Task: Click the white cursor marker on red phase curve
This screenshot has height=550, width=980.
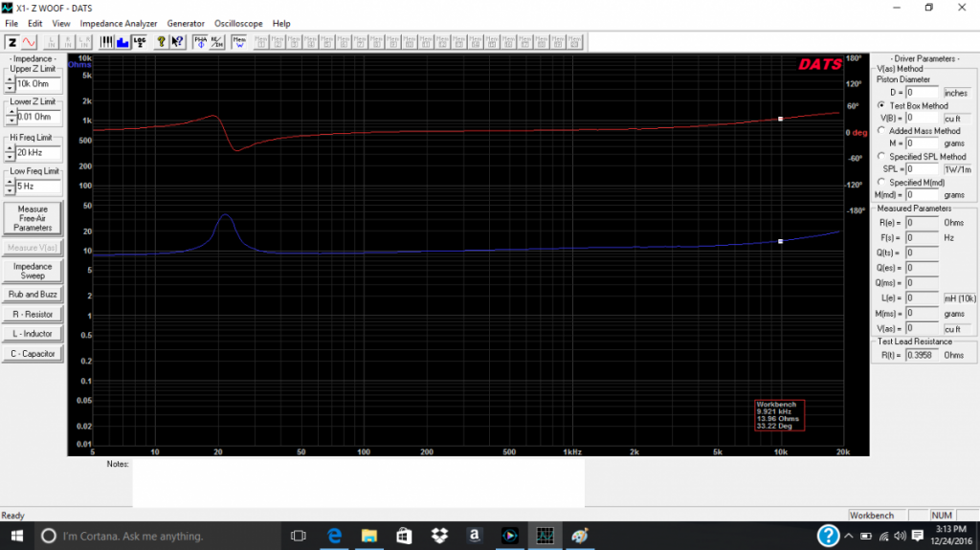Action: (780, 119)
